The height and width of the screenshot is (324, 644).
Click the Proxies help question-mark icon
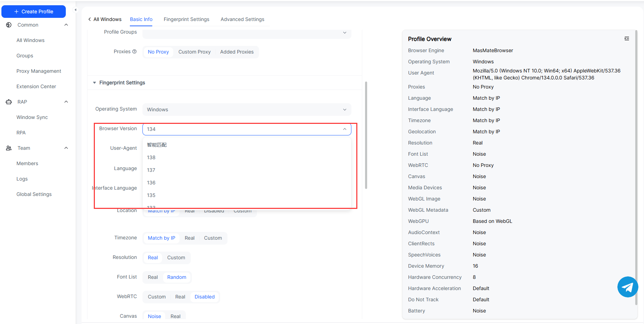pyautogui.click(x=134, y=51)
